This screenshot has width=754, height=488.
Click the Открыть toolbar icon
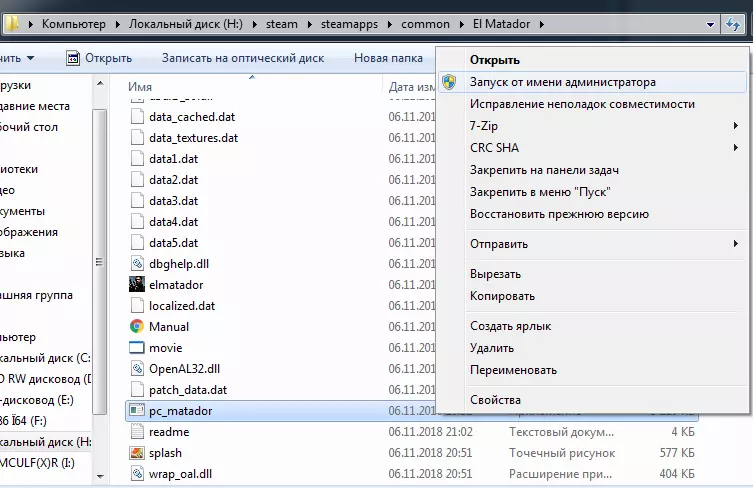73,58
